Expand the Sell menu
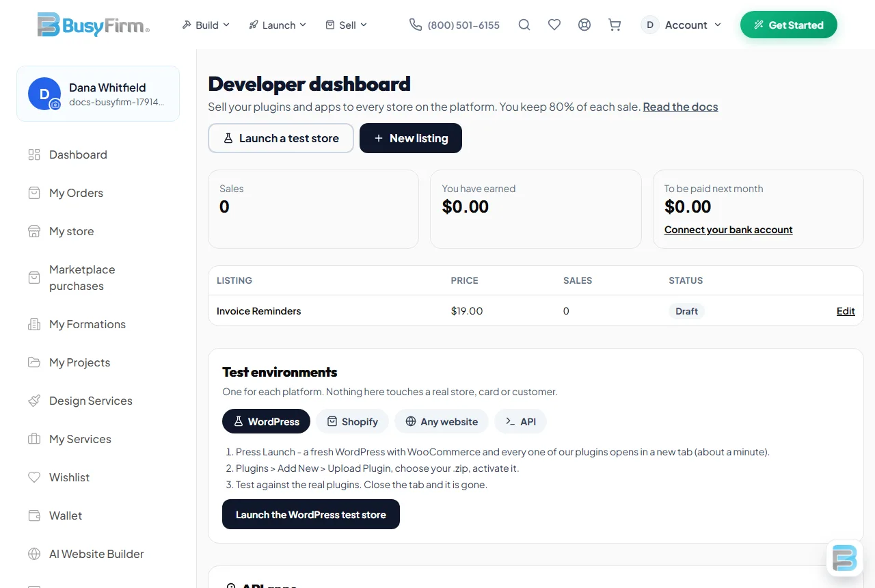 (347, 25)
